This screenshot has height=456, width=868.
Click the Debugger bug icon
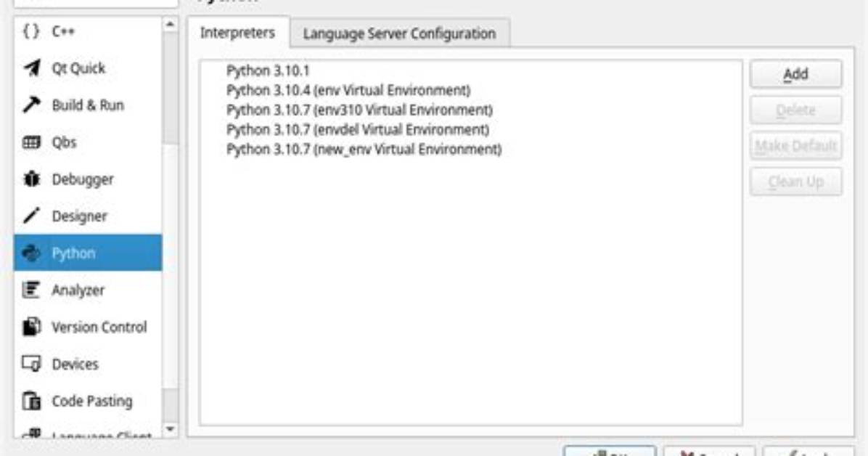tap(31, 179)
